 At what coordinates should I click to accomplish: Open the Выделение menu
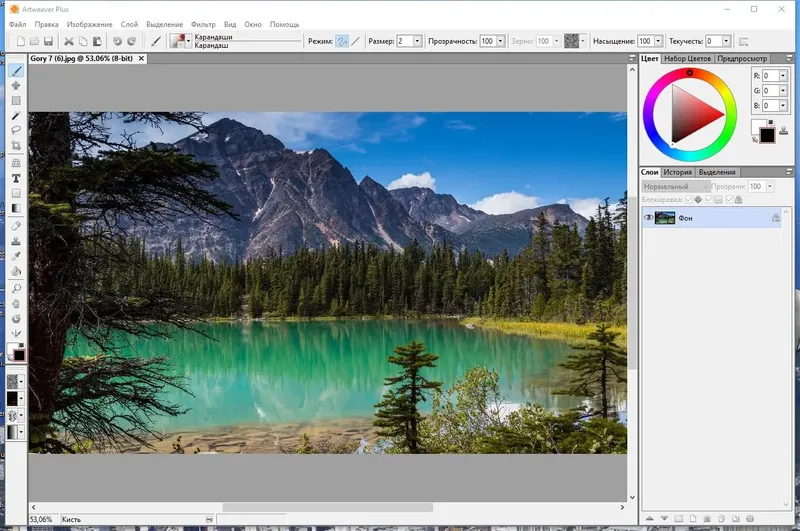coord(164,24)
